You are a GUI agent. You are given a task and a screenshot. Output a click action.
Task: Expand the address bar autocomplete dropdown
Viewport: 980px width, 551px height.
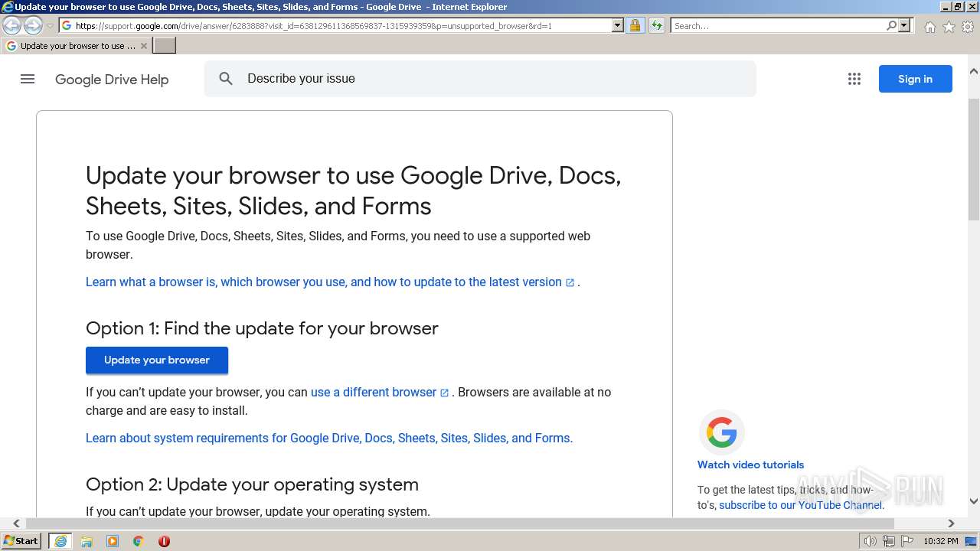pyautogui.click(x=618, y=26)
